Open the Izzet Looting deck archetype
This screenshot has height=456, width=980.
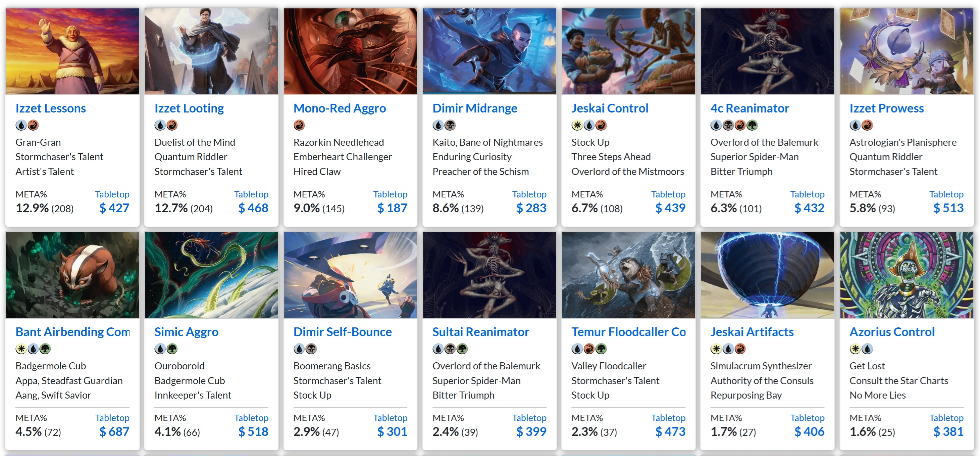pyautogui.click(x=189, y=108)
